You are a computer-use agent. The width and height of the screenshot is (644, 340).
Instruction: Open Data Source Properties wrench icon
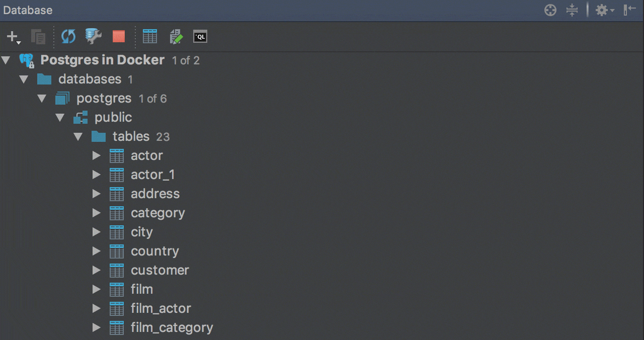click(94, 36)
